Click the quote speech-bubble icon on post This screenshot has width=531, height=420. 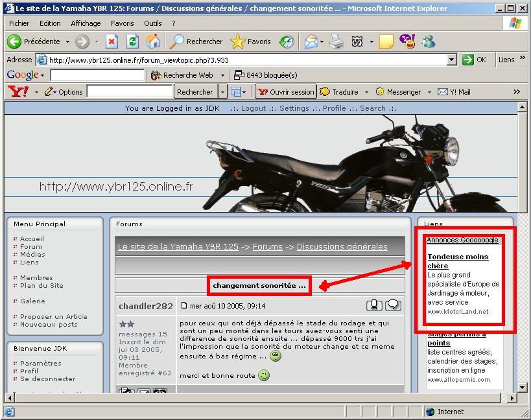(x=393, y=305)
